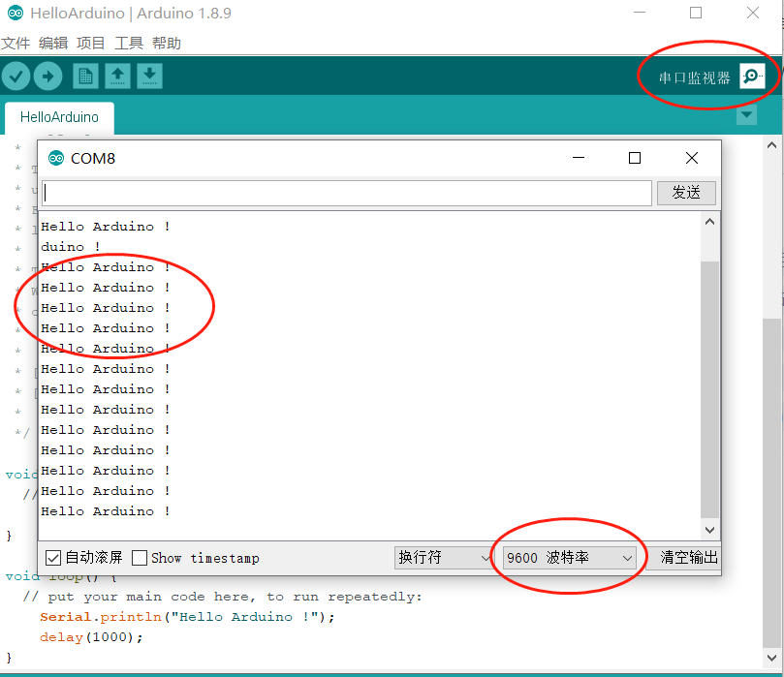
Task: Open the 文件 menu
Action: [x=16, y=43]
